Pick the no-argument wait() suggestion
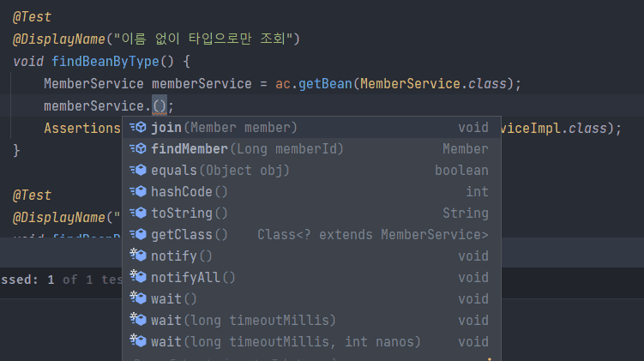 [x=174, y=299]
